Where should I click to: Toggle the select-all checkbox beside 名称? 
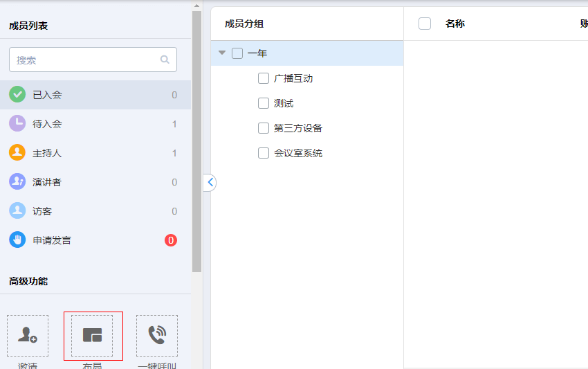(425, 24)
